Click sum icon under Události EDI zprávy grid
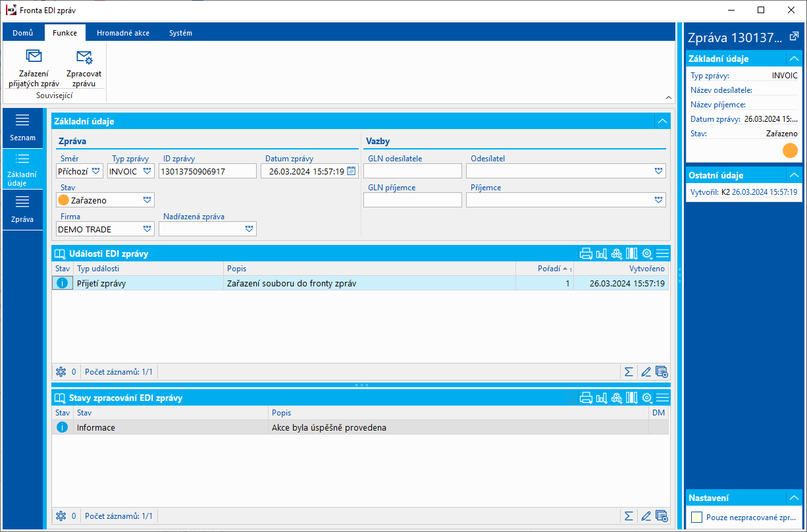The image size is (807, 532). click(x=629, y=372)
